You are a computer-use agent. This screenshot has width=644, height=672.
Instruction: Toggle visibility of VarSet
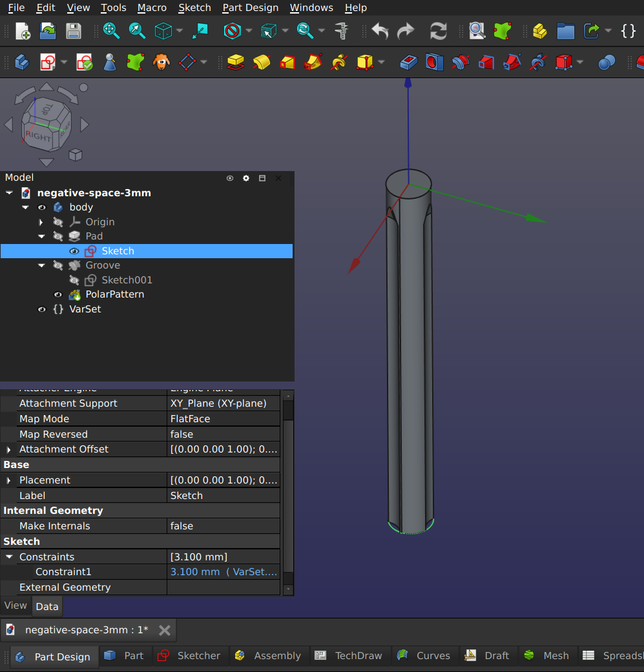[41, 309]
